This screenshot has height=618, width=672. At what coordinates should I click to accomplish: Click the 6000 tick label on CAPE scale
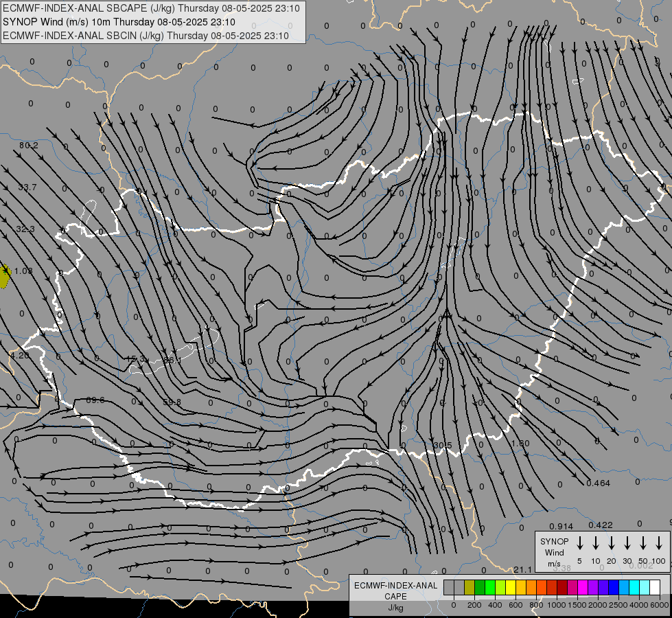660,605
